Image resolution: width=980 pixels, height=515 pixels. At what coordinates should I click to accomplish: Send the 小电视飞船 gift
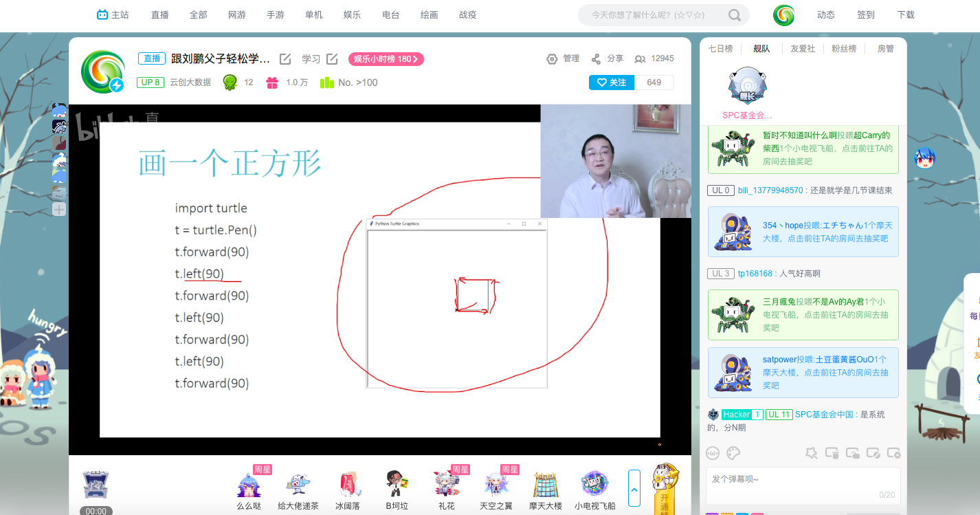(x=594, y=485)
